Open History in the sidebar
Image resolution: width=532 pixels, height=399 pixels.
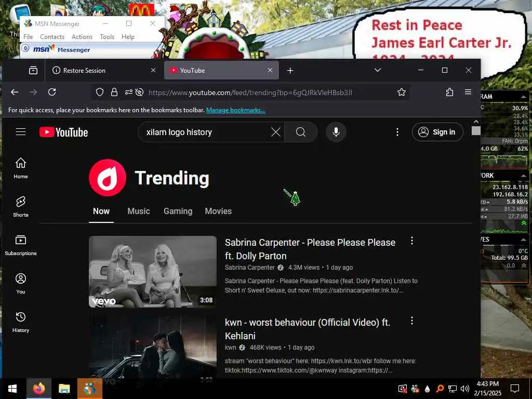click(x=21, y=322)
